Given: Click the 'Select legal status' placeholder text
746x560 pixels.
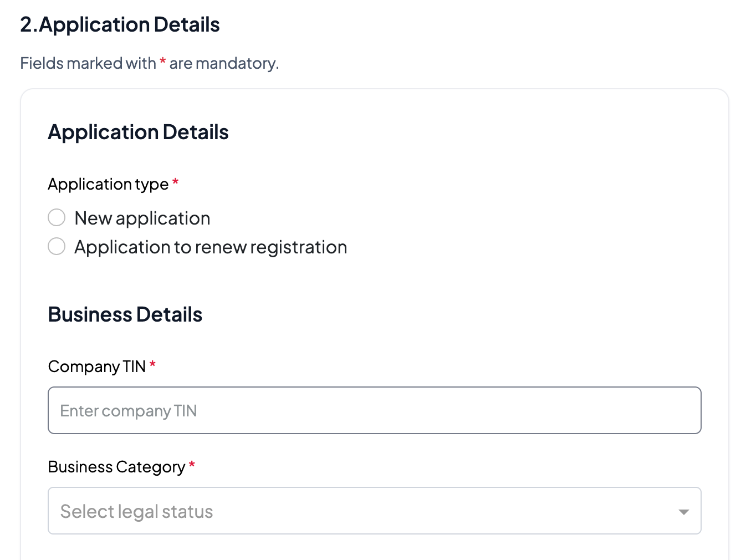Looking at the screenshot, I should [136, 511].
